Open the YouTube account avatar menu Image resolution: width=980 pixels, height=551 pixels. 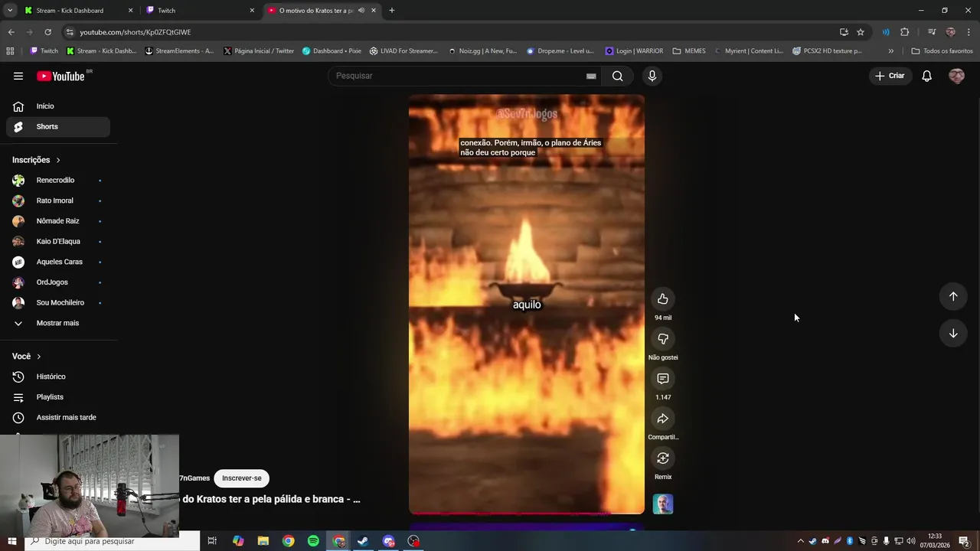pos(956,76)
